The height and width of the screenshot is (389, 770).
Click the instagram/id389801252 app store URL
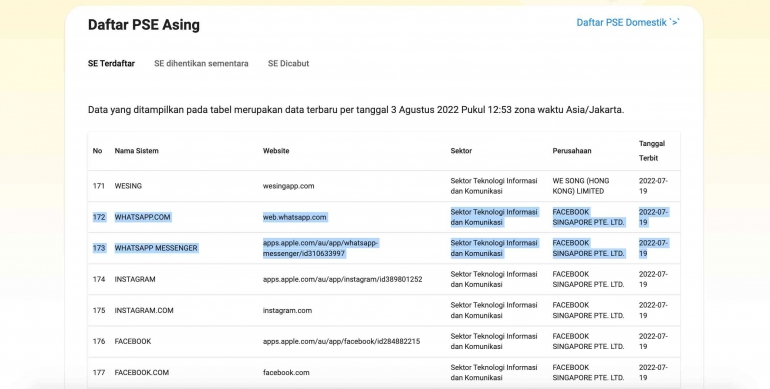pos(342,279)
